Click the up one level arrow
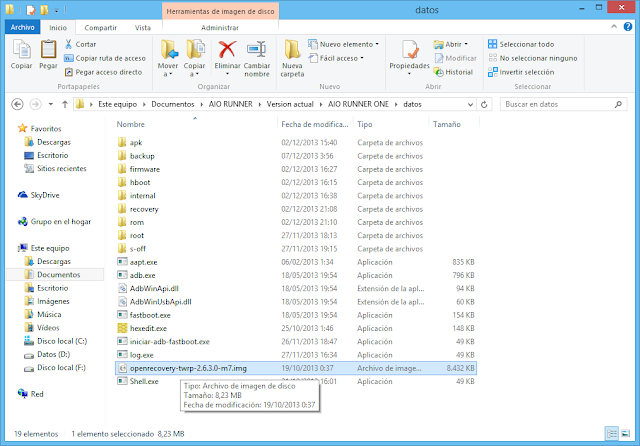Viewport: 640px width, 446px height. pos(64,104)
